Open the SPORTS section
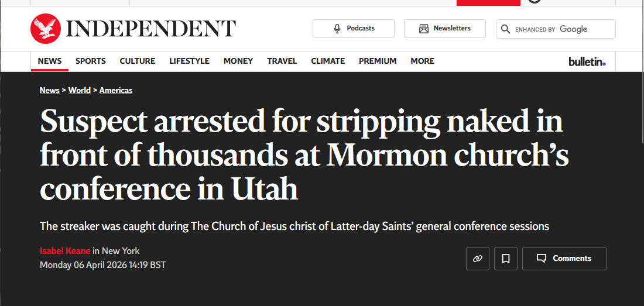This screenshot has height=306, width=644. click(91, 61)
